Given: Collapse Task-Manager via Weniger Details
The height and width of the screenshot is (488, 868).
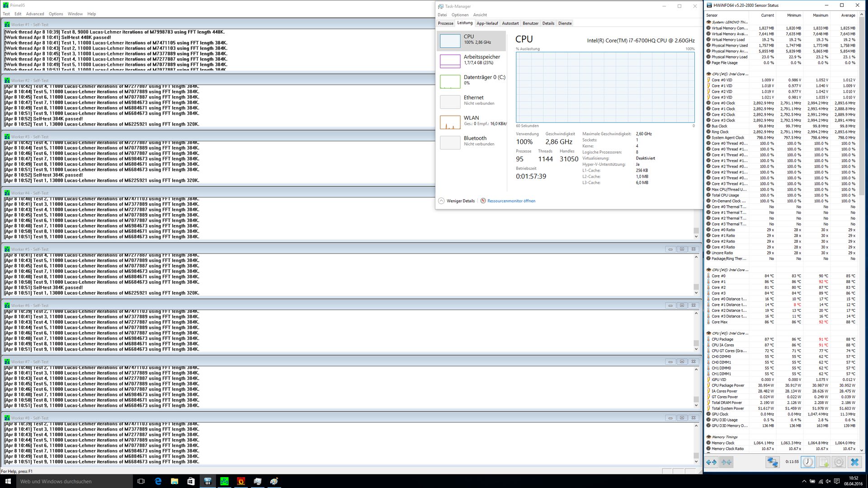Looking at the screenshot, I should coord(457,201).
